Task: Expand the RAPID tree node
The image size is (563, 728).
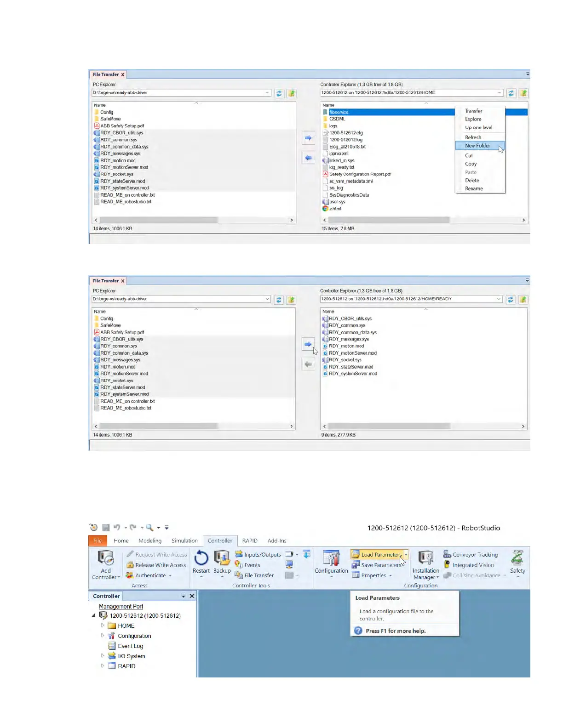Action: coord(103,666)
